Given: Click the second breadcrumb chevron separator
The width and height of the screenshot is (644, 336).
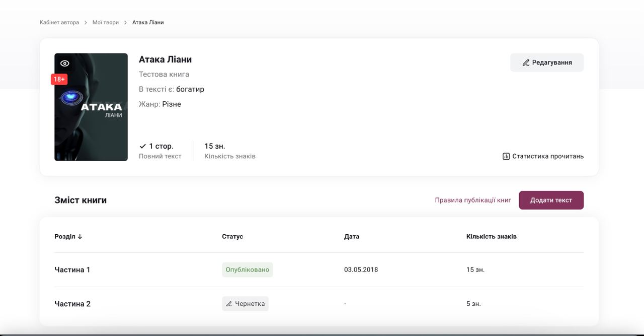Looking at the screenshot, I should coord(126,23).
